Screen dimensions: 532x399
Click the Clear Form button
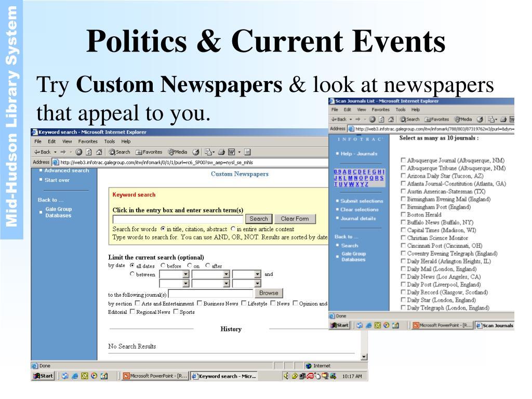[295, 219]
